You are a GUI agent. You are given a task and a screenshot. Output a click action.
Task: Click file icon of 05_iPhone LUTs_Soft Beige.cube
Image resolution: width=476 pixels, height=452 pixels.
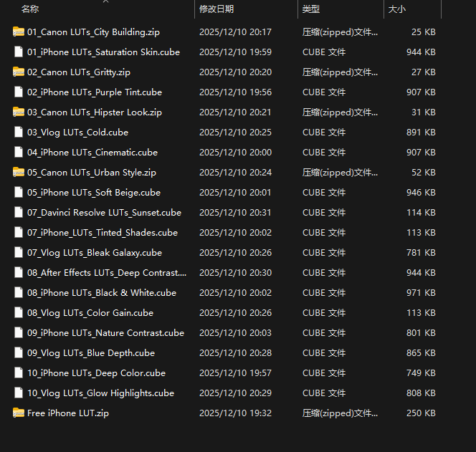[x=19, y=192]
